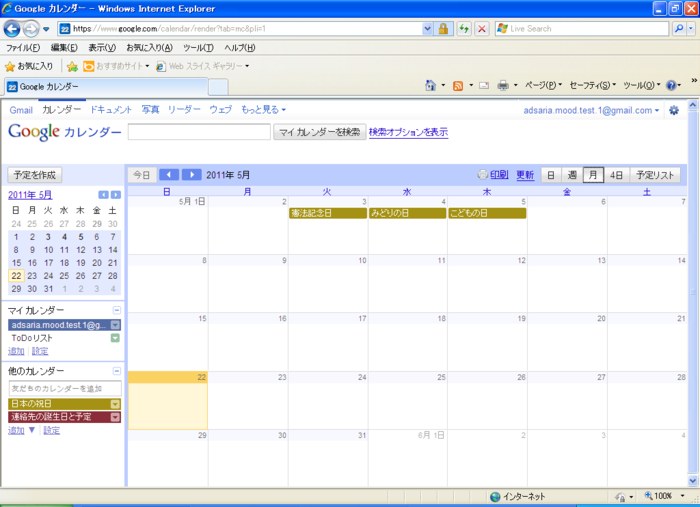Open the セーフティ(S) command bar dropdown
The image size is (700, 507).
tap(592, 85)
